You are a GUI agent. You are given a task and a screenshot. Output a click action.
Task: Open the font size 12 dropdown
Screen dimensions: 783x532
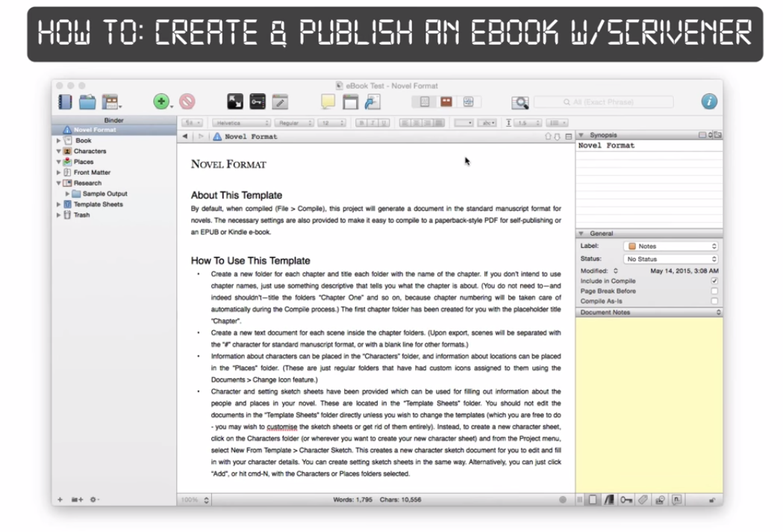tap(331, 123)
